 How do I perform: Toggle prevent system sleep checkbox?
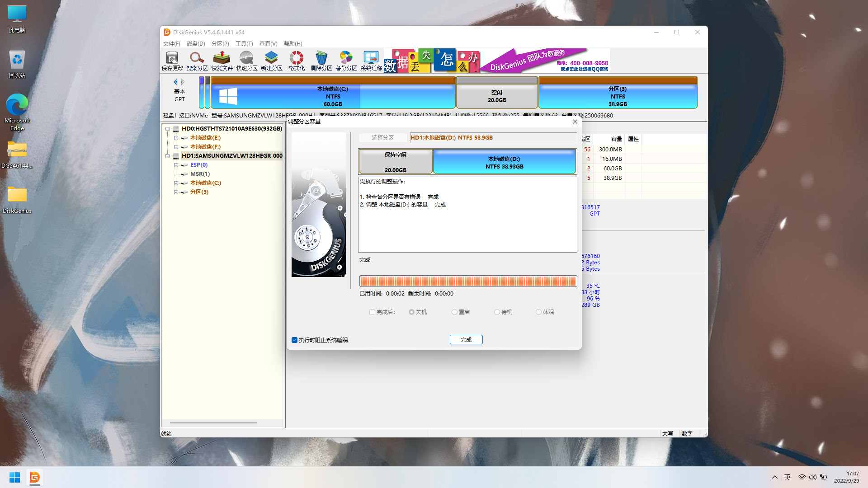coord(295,340)
